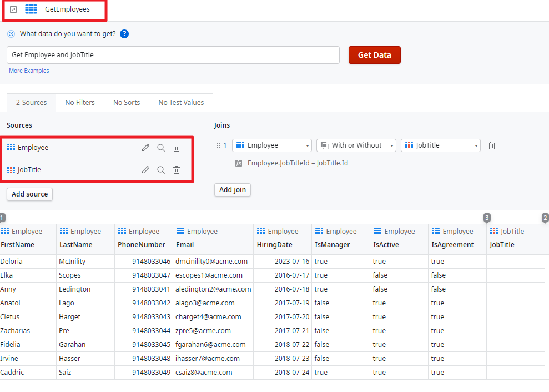Click column marker badge 3
The image size is (549, 392).
487,218
